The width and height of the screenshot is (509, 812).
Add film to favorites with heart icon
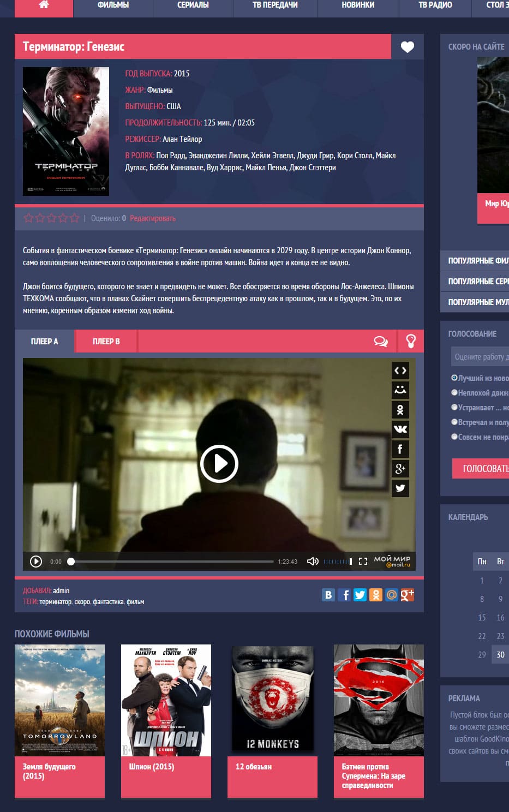coord(408,47)
